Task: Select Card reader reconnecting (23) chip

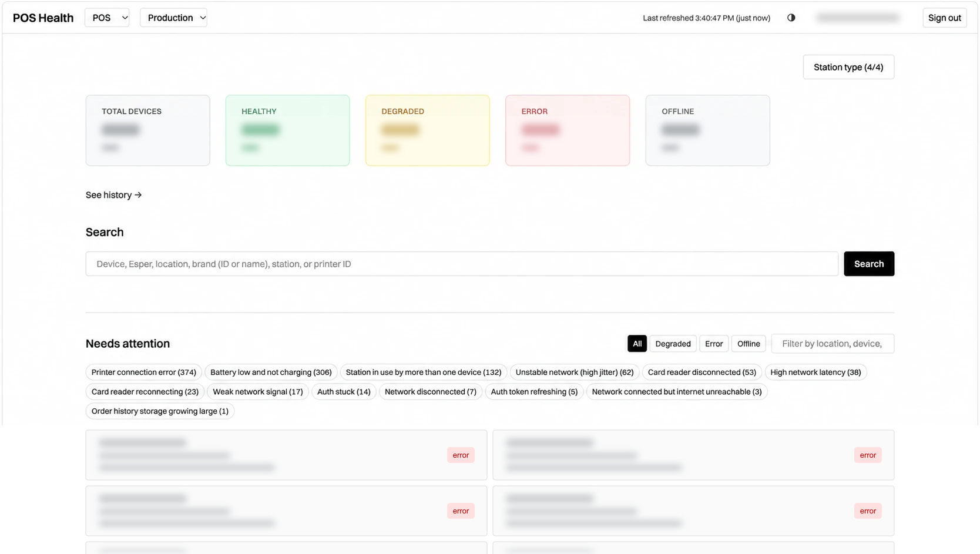Action: [x=145, y=392]
